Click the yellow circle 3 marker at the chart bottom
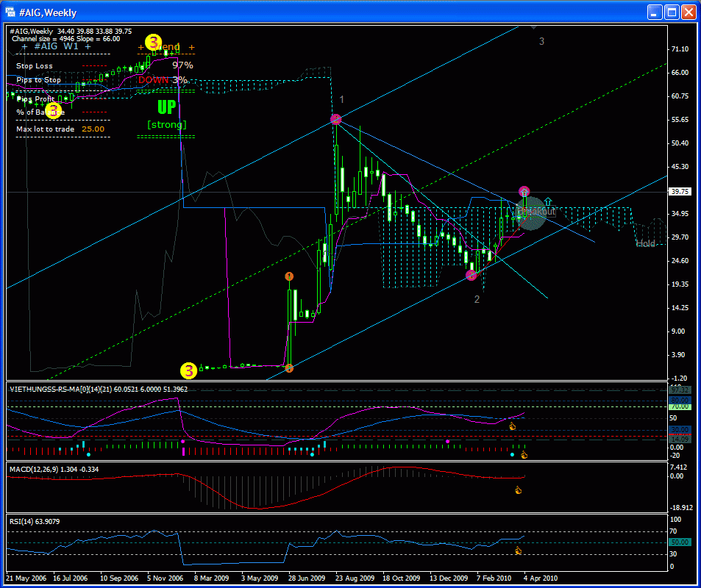701x588 pixels. (x=189, y=368)
